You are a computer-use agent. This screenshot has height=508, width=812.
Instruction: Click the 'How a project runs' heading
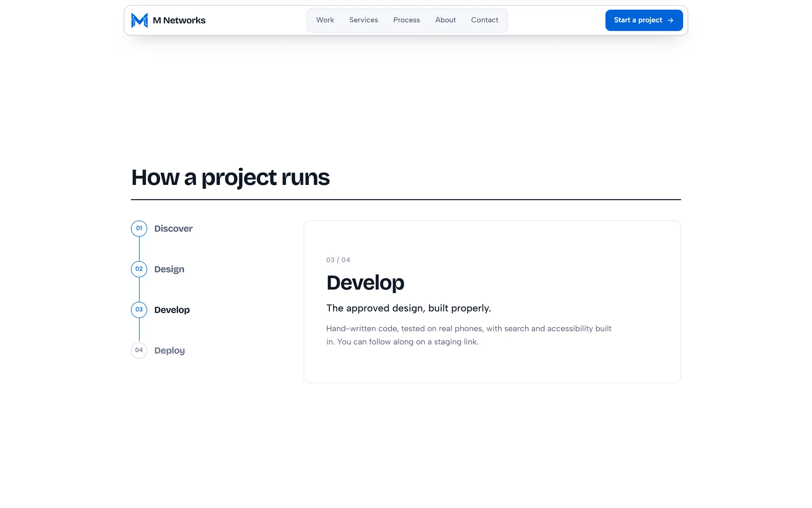click(x=230, y=177)
